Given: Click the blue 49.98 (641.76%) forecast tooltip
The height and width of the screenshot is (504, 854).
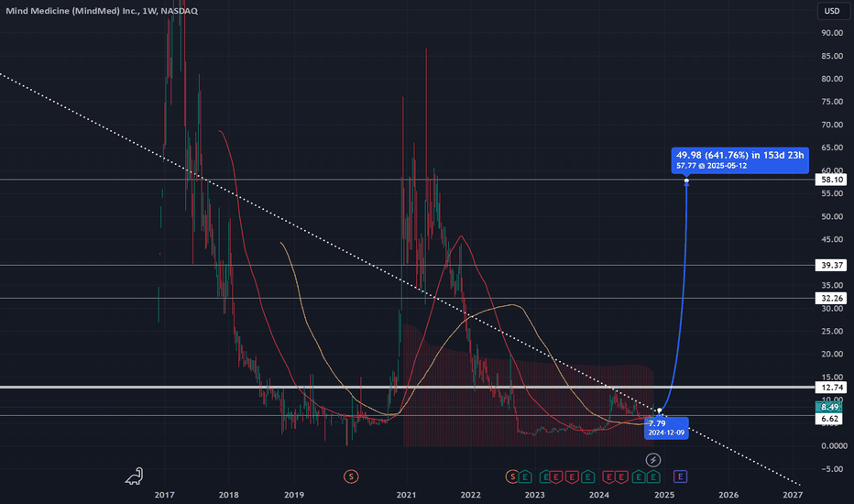Looking at the screenshot, I should pyautogui.click(x=739, y=160).
